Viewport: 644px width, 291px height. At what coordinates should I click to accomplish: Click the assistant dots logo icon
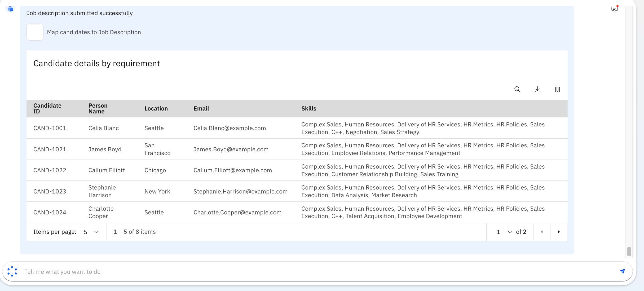point(12,271)
